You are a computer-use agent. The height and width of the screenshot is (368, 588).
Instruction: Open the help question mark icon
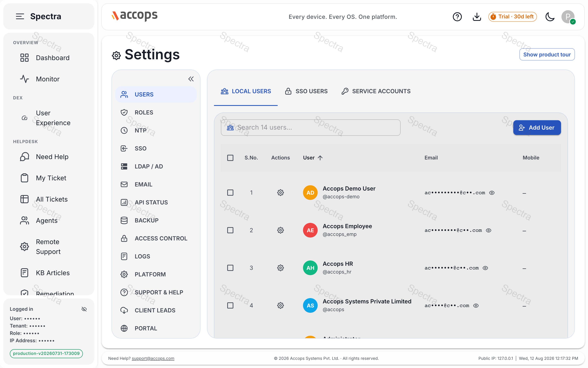click(x=457, y=17)
